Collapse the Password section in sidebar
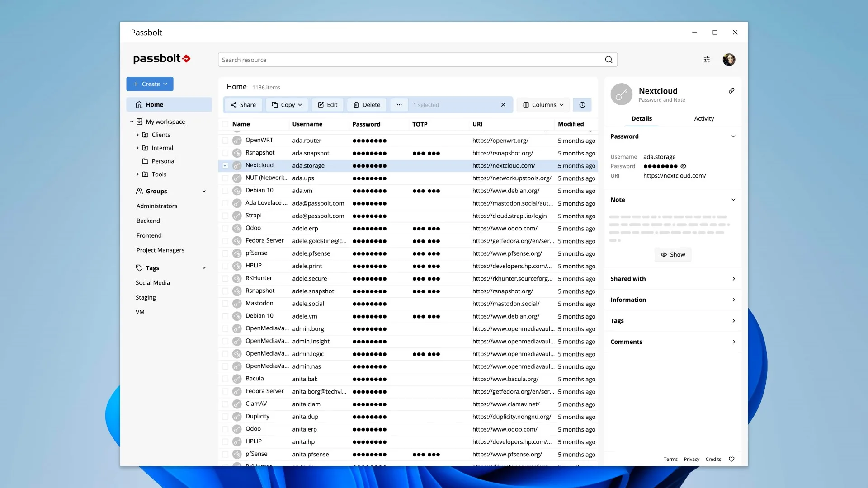The width and height of the screenshot is (868, 488). [733, 136]
